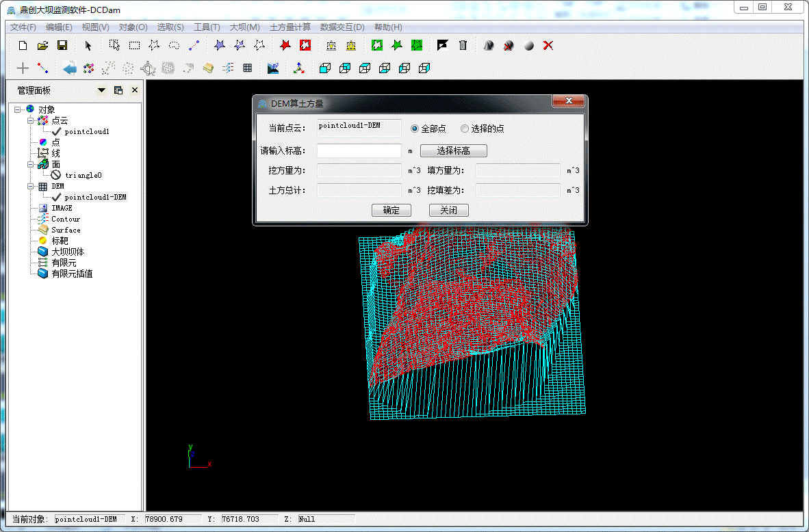The width and height of the screenshot is (809, 532).
Task: Click the blue back arrow icon
Action: (x=69, y=68)
